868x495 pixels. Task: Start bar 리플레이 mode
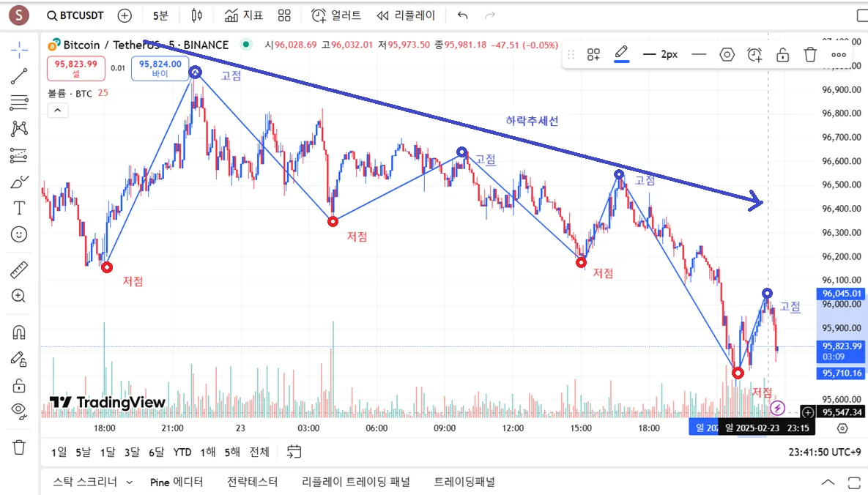pos(406,15)
